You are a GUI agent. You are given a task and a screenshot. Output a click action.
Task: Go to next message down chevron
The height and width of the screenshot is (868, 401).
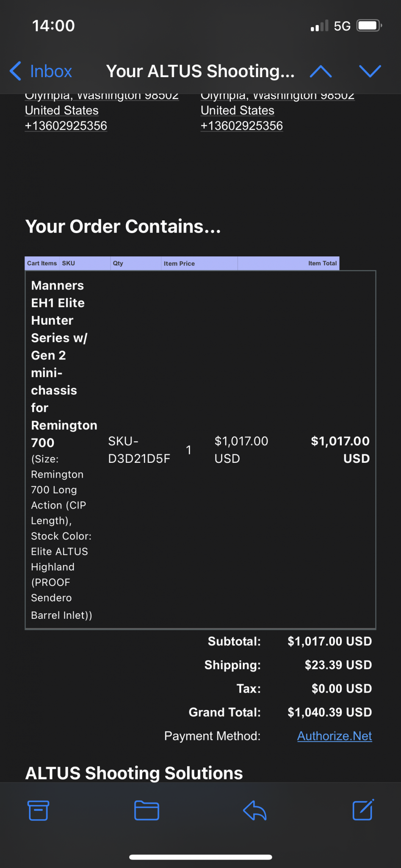pos(370,71)
